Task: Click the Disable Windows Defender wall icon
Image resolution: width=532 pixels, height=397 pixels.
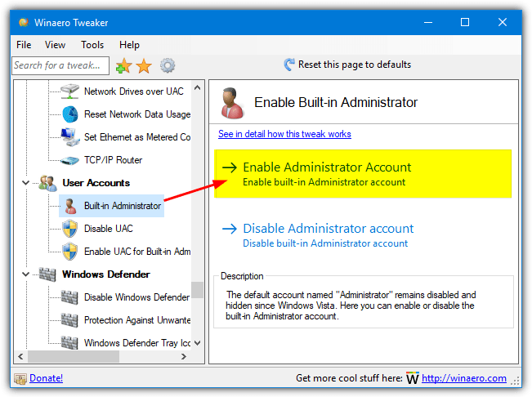Action: [69, 297]
